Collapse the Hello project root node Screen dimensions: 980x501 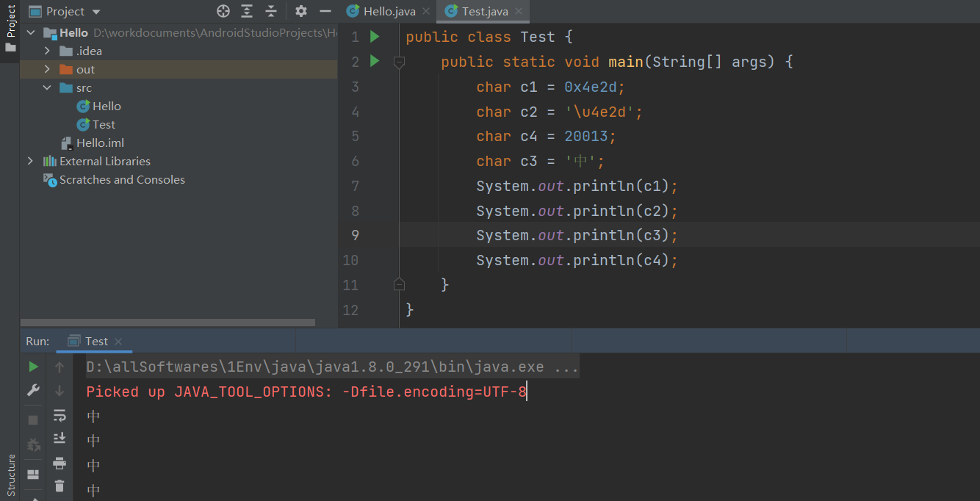coord(31,32)
